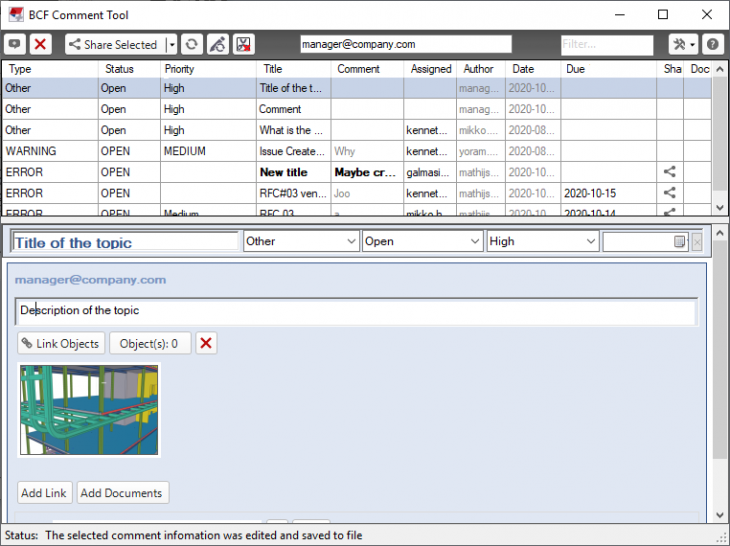Viewport: 730px width, 546px height.
Task: Click the Link Objects button
Action: tap(61, 343)
